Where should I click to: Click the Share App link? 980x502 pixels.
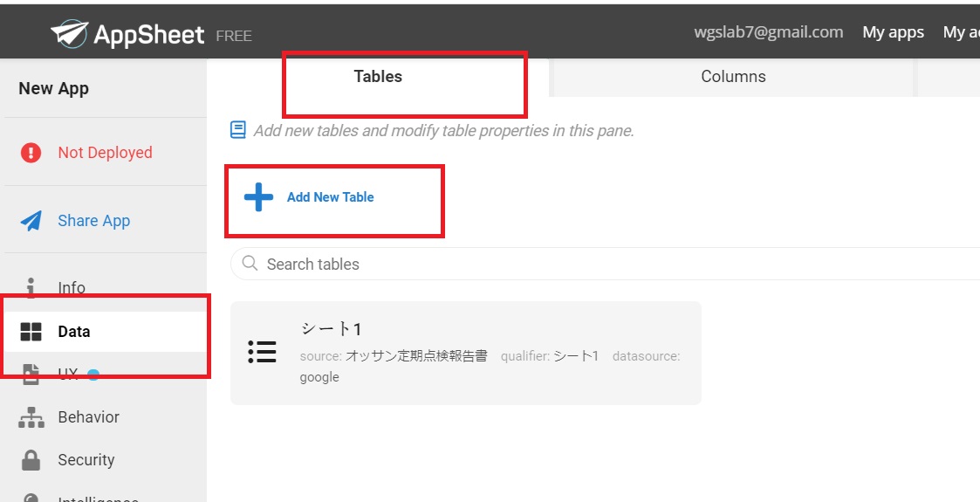click(x=93, y=221)
